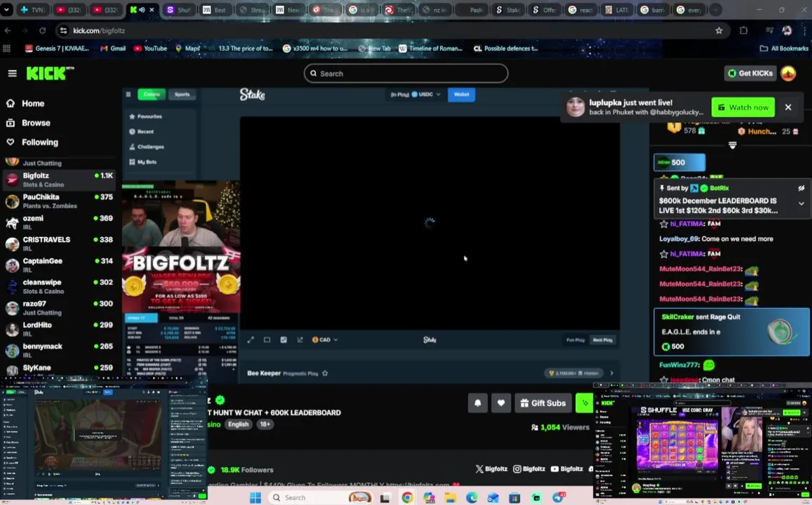The width and height of the screenshot is (812, 505).
Task: Select Real Play mode
Action: [602, 340]
